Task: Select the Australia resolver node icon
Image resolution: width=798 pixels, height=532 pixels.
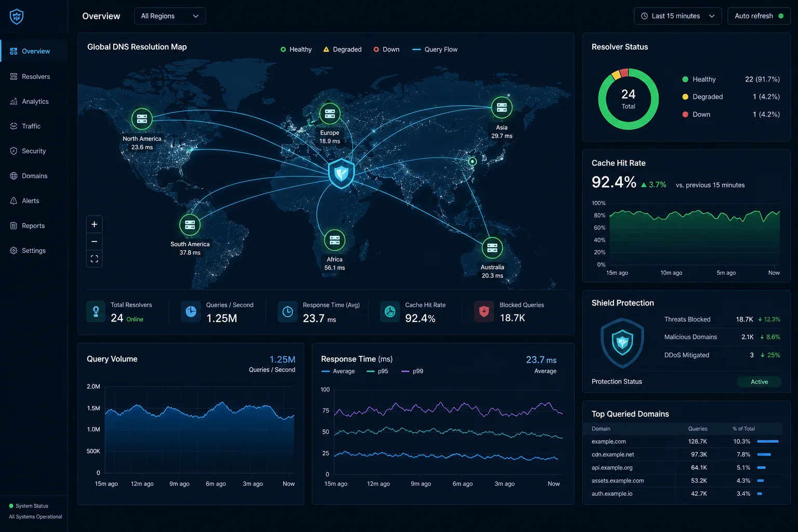Action: point(492,248)
